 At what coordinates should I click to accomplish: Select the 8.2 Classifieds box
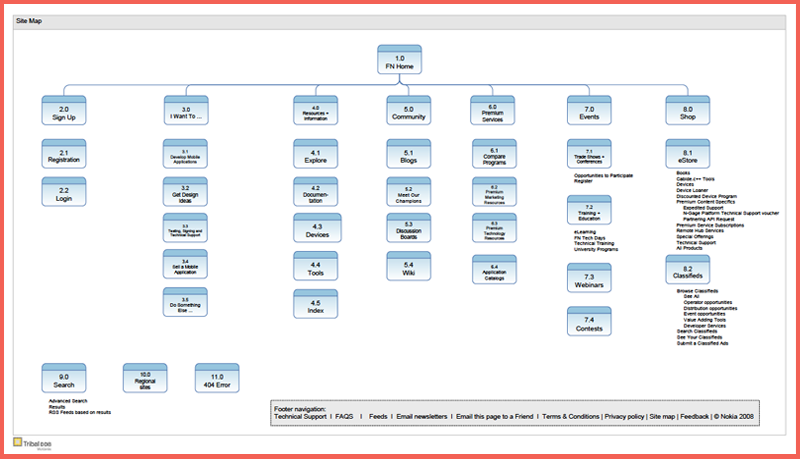(x=688, y=270)
